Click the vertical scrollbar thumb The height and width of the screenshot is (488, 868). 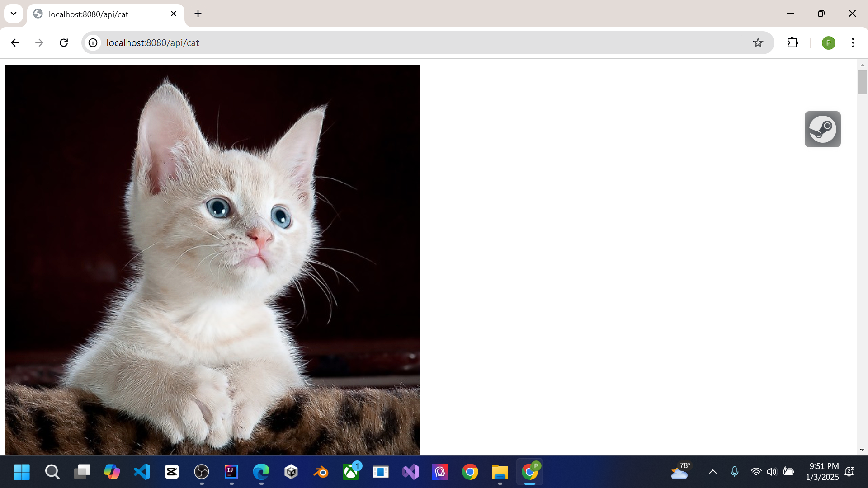(862, 82)
